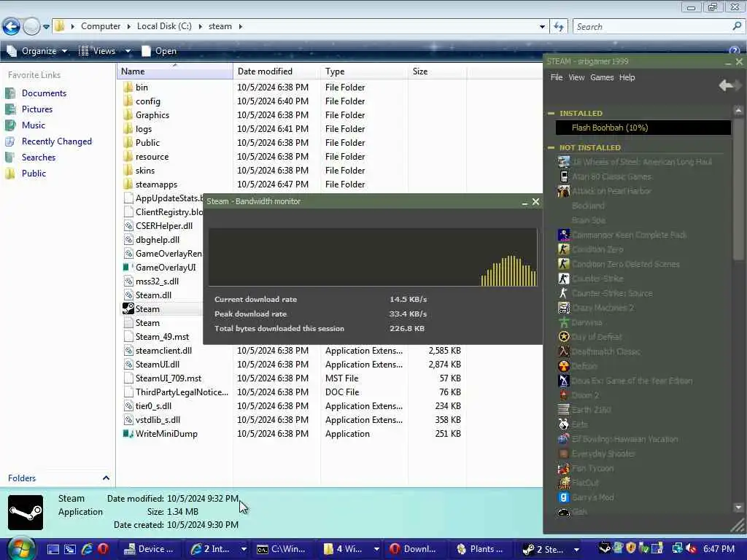This screenshot has width=747, height=560.
Task: Click the Defcon game icon
Action: (564, 366)
